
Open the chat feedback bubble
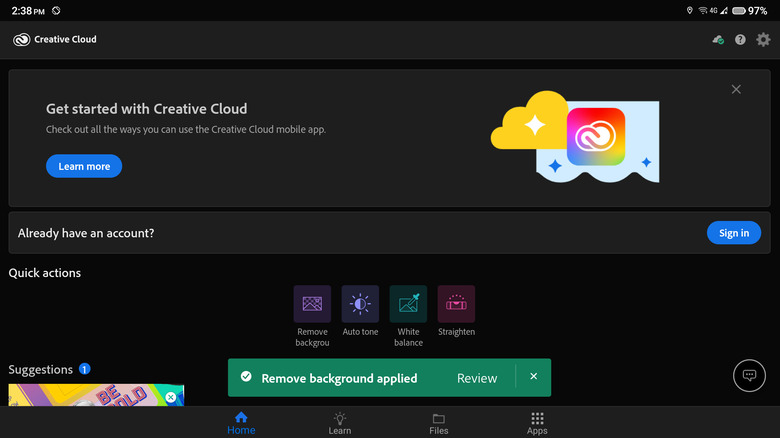749,375
